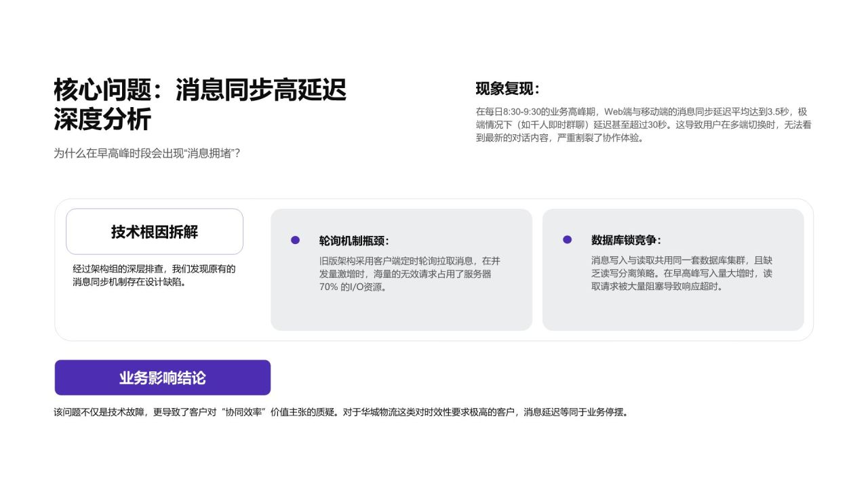Screen dimensions: 868x488
Task: Select the subtitle 为什么在早高峰时段会出现“消息拥堵”？
Action: 147,153
